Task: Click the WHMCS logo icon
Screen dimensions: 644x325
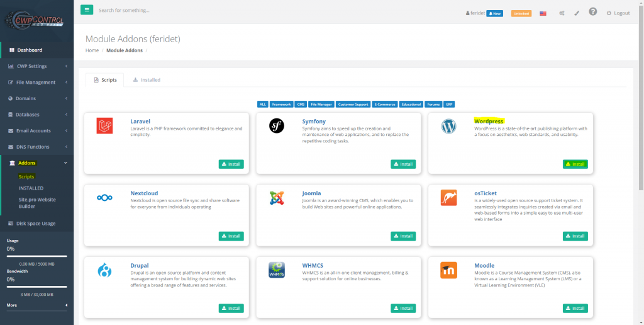Action: click(x=277, y=270)
